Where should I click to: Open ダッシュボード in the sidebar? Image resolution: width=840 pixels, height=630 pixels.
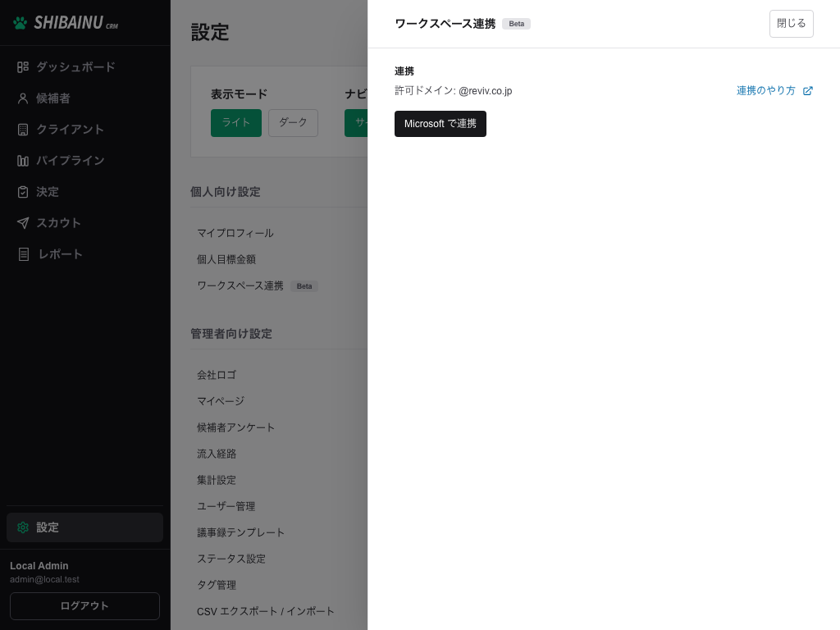[x=84, y=67]
